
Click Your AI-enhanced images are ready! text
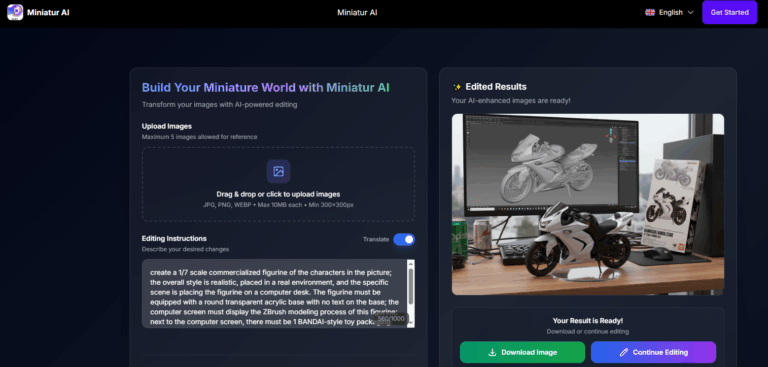(x=511, y=101)
